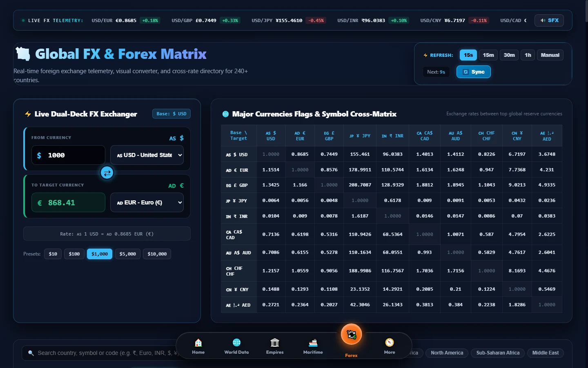Set refresh interval to 15m
Image resolution: width=588 pixels, height=368 pixels.
tap(488, 55)
